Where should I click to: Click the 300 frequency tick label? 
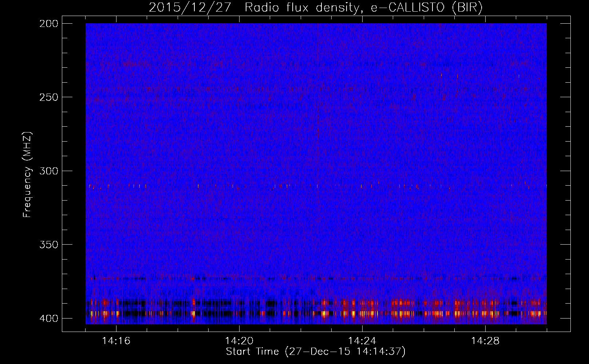pyautogui.click(x=48, y=171)
